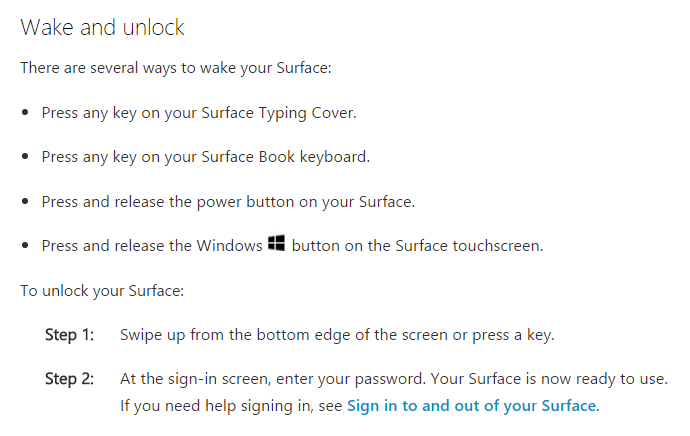
Task: Click the 'If you need help signing in' text
Action: pyautogui.click(x=231, y=406)
